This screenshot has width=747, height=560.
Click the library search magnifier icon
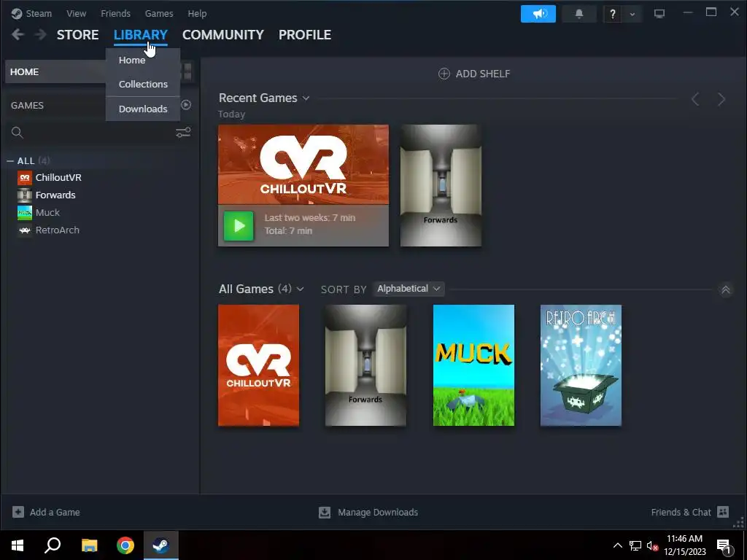pos(18,133)
